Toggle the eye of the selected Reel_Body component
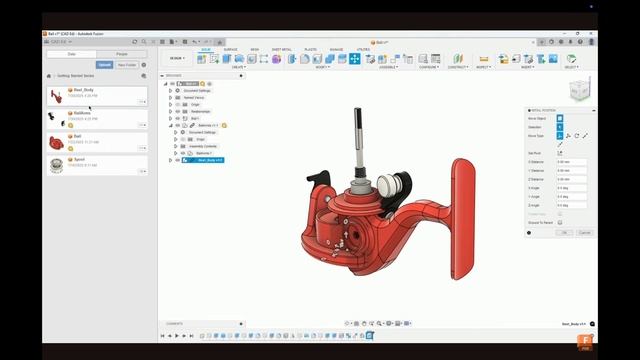The image size is (640, 360). [178, 160]
